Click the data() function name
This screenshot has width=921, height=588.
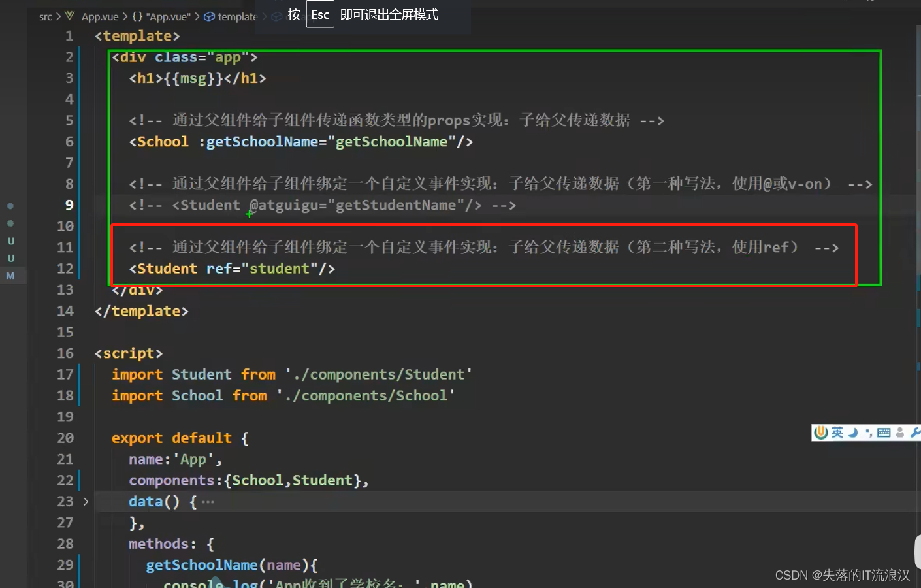(x=146, y=502)
